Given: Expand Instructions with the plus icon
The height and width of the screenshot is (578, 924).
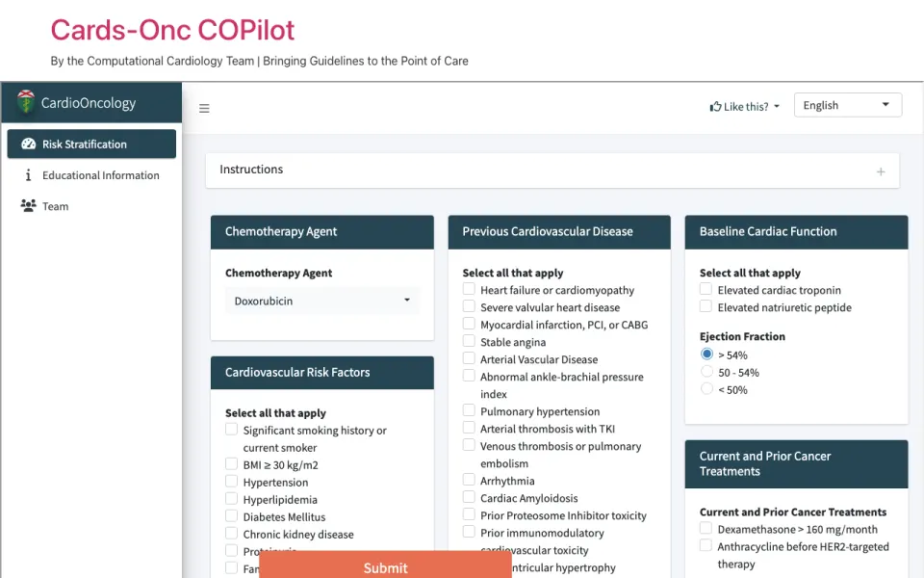Looking at the screenshot, I should pos(881,171).
